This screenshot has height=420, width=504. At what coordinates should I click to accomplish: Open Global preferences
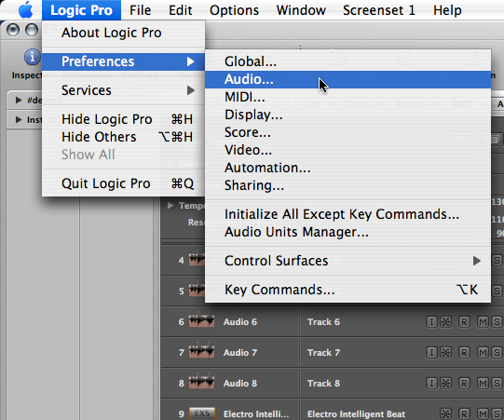click(347, 61)
